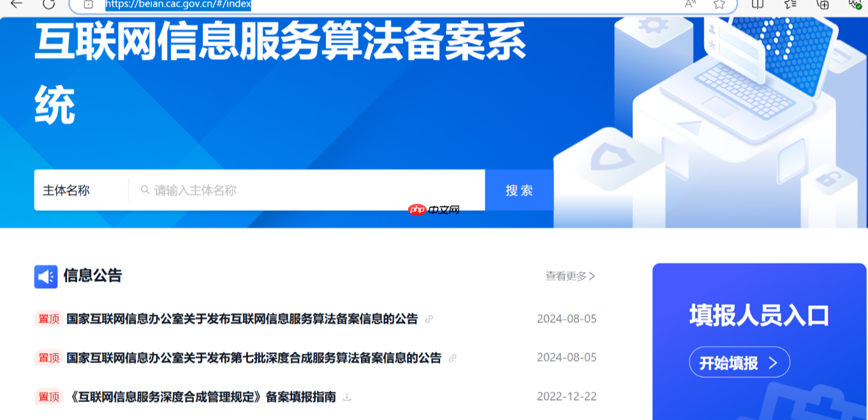Open the split screen icon in toolbar
This screenshot has width=868, height=420.
[x=757, y=4]
